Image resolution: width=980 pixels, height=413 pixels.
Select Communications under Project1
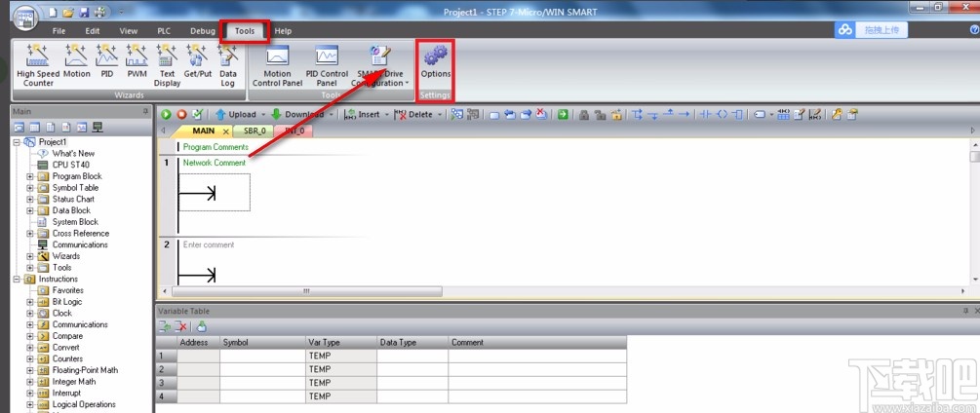click(80, 244)
